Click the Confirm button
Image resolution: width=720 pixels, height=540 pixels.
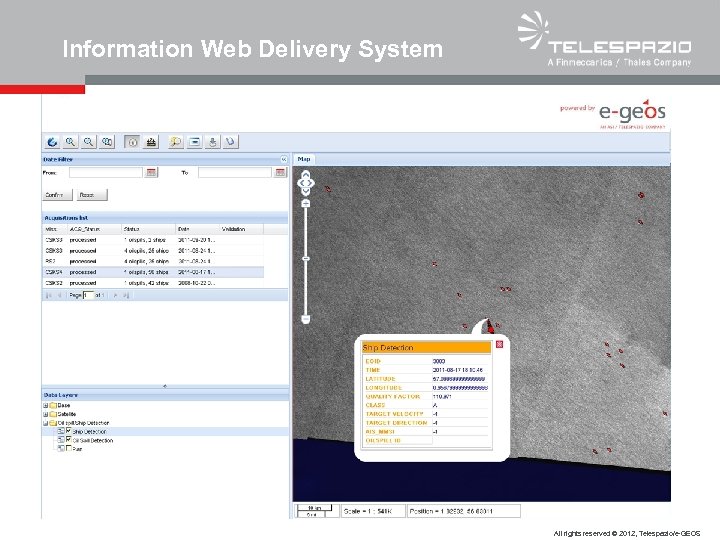(x=57, y=195)
